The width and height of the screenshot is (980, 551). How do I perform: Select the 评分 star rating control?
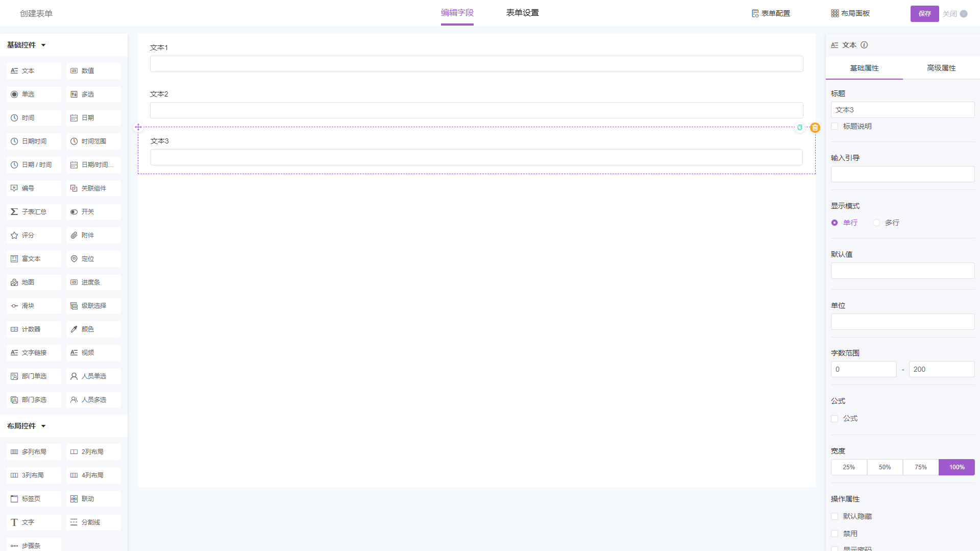34,235
